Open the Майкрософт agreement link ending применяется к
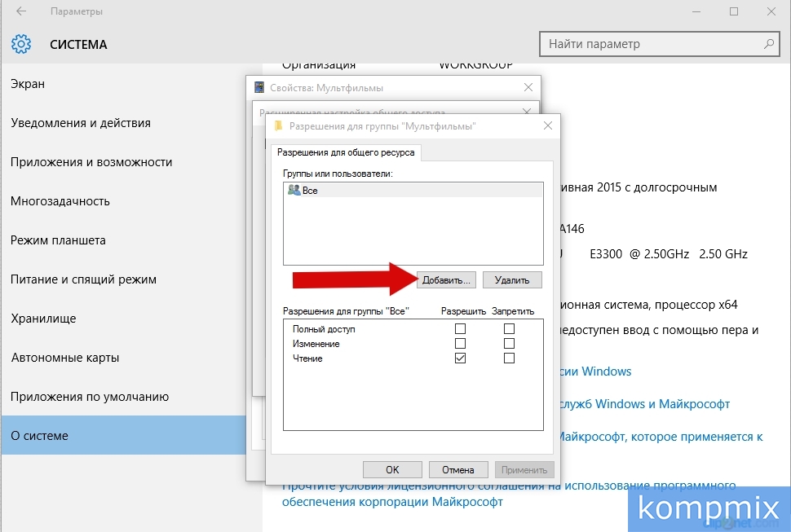Image resolution: width=791 pixels, height=532 pixels. click(x=661, y=437)
